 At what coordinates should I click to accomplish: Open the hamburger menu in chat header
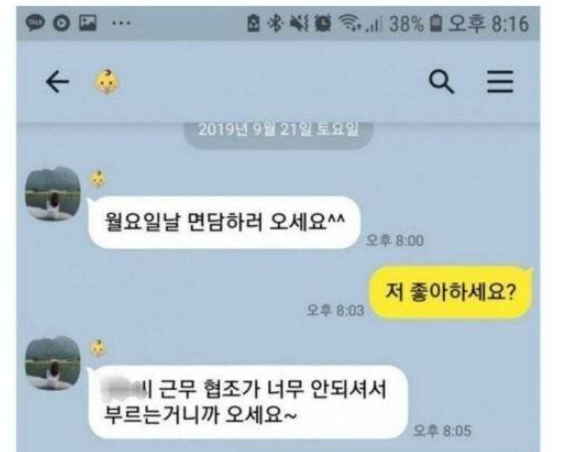tap(500, 82)
